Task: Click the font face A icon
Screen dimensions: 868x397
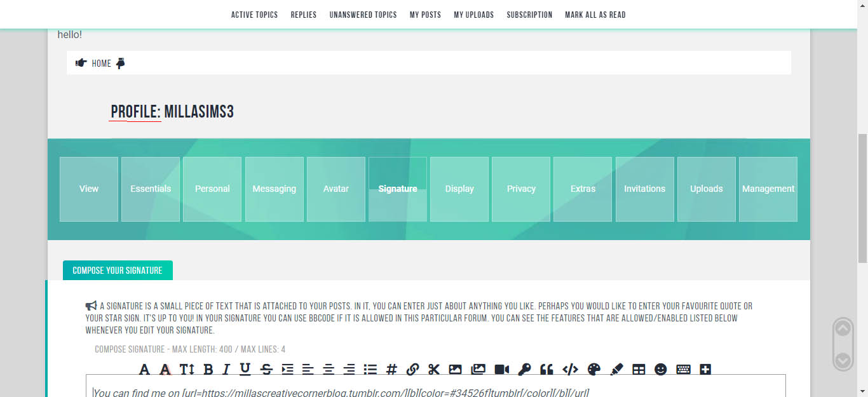Action: (x=144, y=369)
